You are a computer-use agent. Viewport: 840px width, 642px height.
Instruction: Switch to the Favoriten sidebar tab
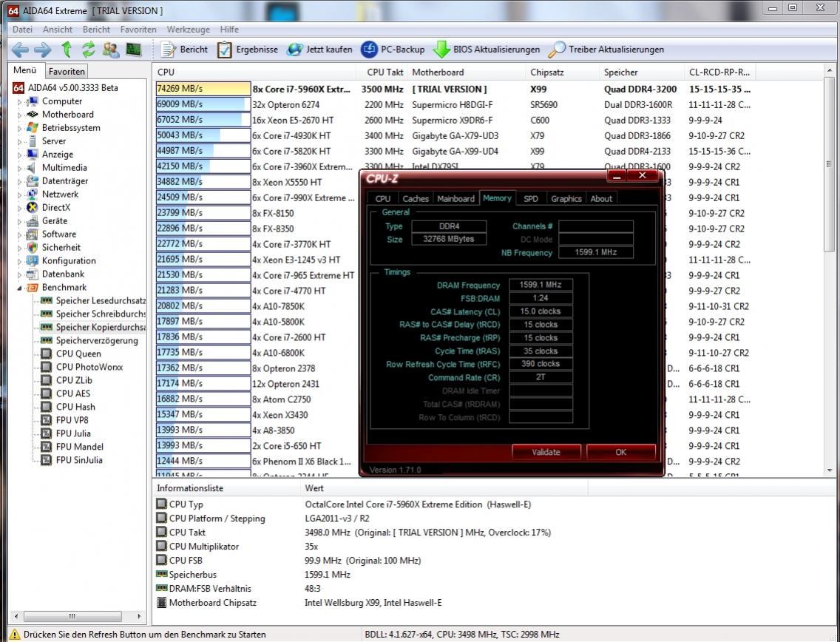[x=67, y=71]
